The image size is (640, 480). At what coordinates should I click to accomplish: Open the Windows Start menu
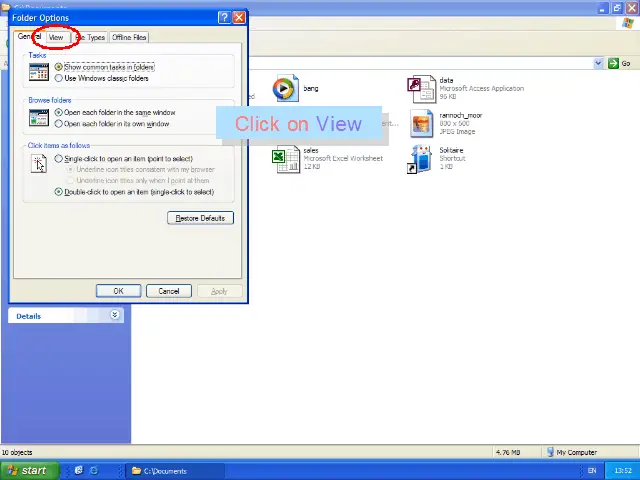pyautogui.click(x=27, y=470)
